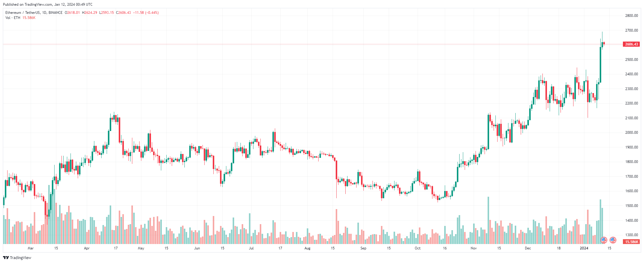Click the red dotted current price line
This screenshot has height=263, width=644.
301,44
